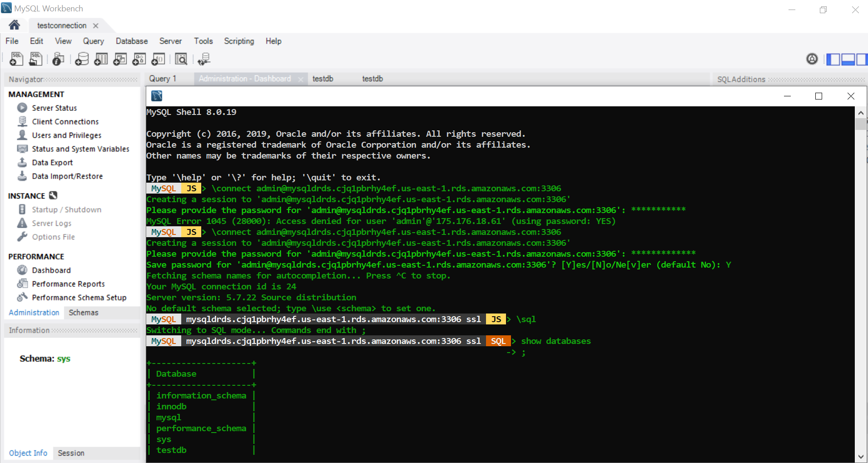Open the performance Dashboard
Viewport: 868px width, 463px height.
[x=51, y=270]
